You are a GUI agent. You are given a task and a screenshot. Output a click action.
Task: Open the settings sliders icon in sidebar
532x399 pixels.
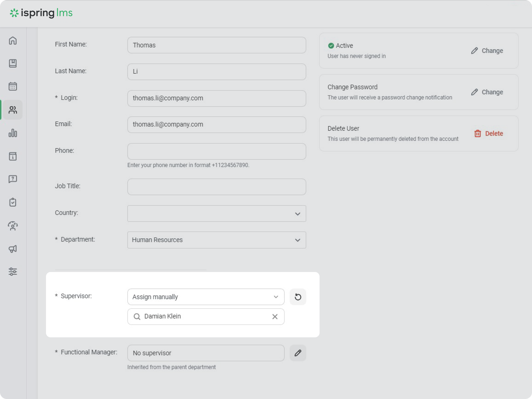pyautogui.click(x=13, y=272)
